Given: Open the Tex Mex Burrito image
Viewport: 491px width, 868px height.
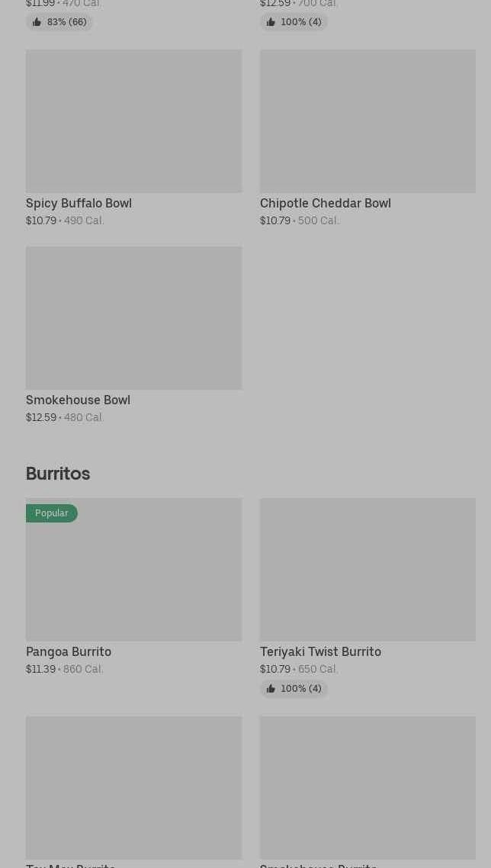Looking at the screenshot, I should (x=133, y=788).
